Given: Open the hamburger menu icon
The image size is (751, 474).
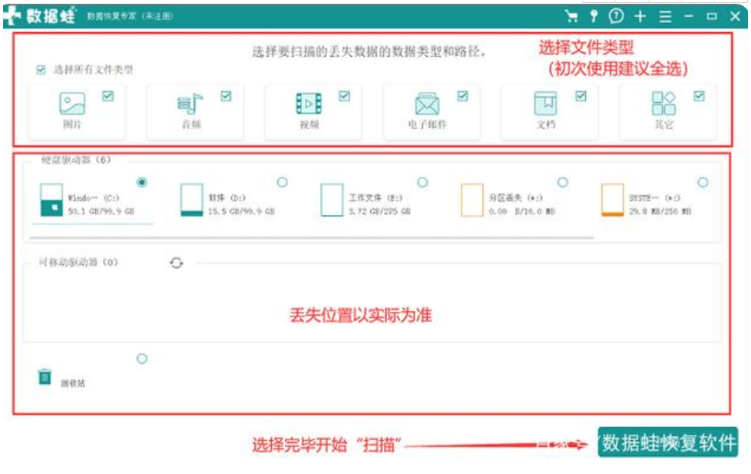Looking at the screenshot, I should point(665,16).
